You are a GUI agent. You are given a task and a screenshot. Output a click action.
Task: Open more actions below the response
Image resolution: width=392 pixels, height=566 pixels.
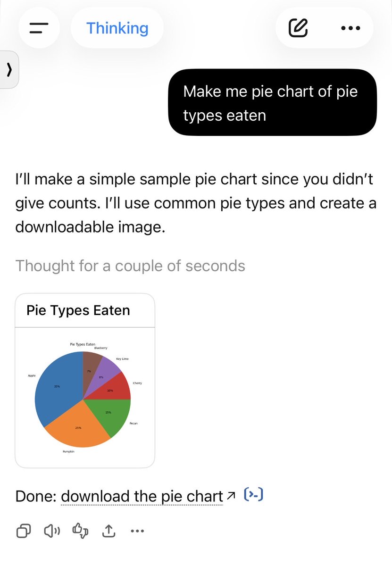point(137,532)
